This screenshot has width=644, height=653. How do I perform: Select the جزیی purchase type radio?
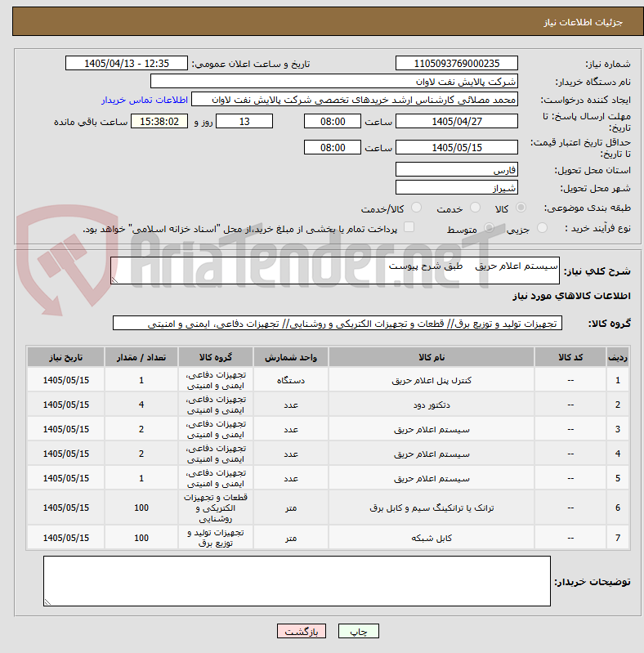pos(542,228)
